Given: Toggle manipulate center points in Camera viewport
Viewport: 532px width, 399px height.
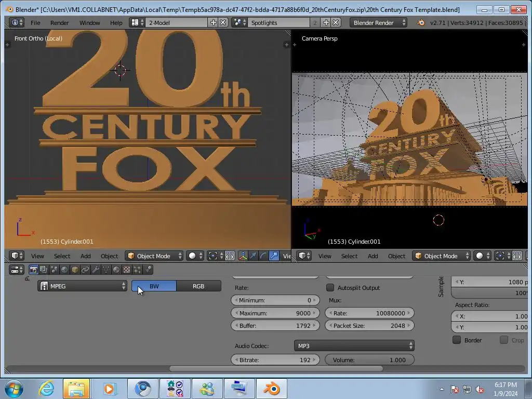Looking at the screenshot, I should 517,256.
